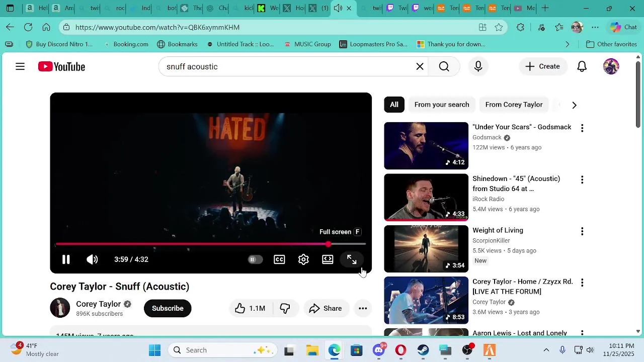Screen dimensions: 644x362
Task: Select the 'From your search' chip
Action: pos(442,105)
